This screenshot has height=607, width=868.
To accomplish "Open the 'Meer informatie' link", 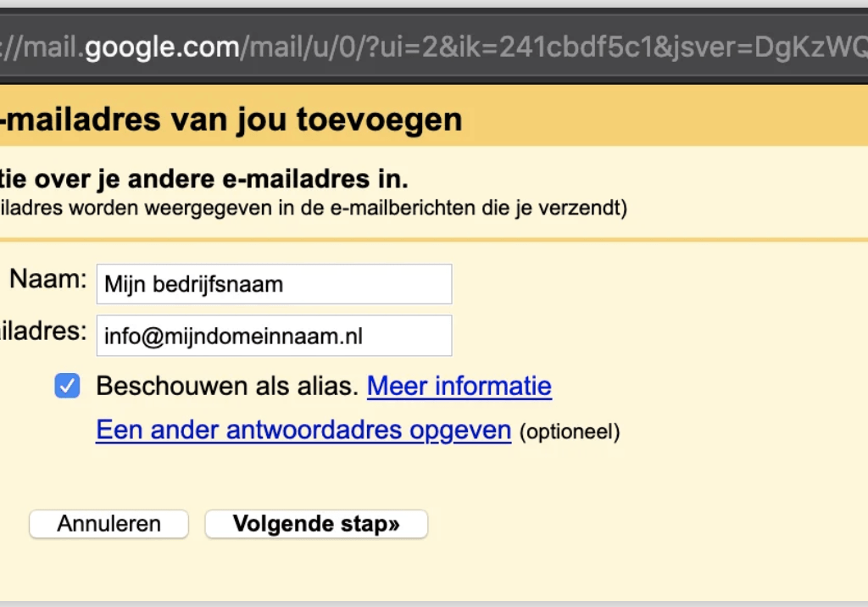I will [459, 387].
